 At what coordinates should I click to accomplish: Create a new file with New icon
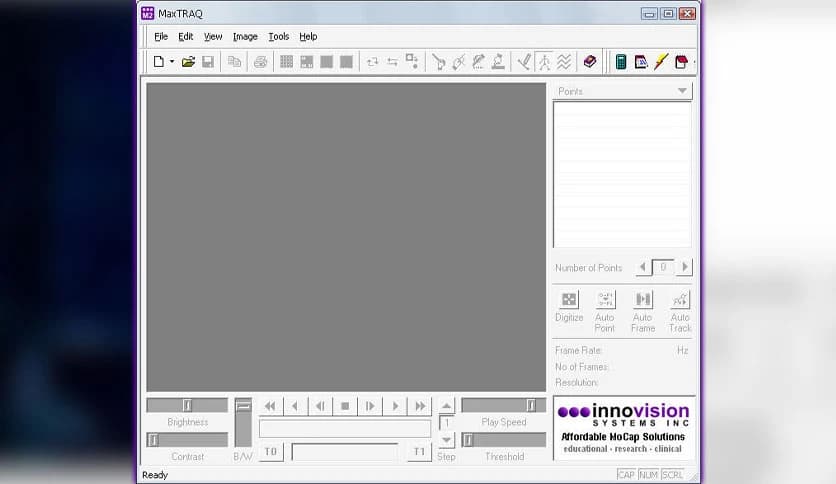click(158, 62)
